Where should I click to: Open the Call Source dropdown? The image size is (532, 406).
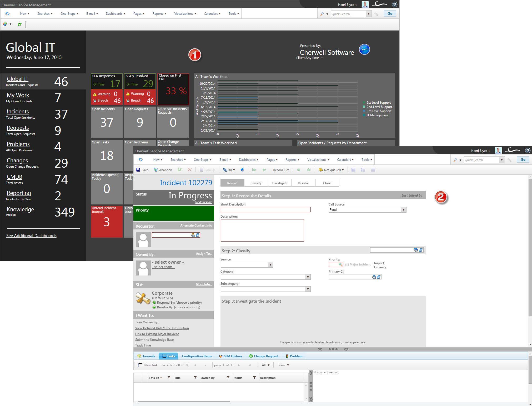[403, 210]
